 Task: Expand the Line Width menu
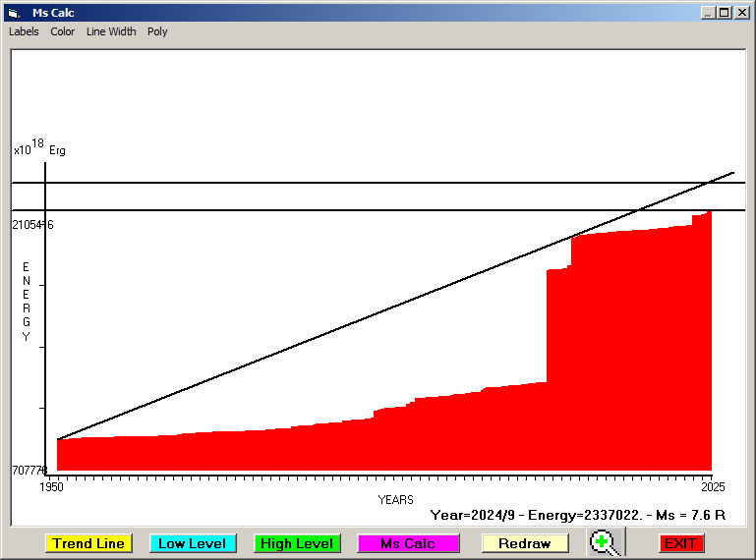pos(111,31)
